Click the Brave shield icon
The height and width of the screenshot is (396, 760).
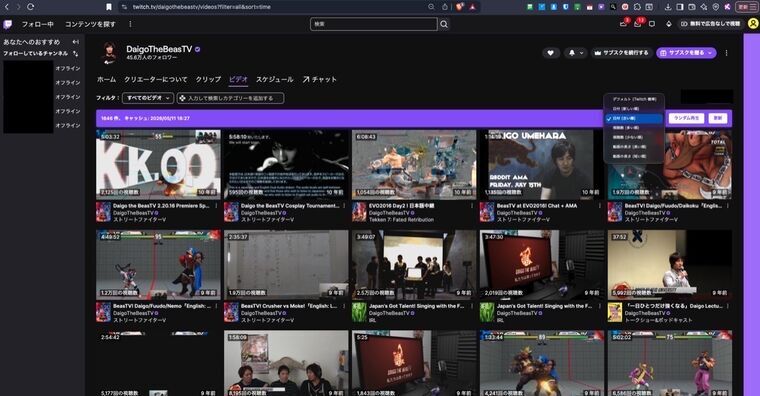[459, 7]
